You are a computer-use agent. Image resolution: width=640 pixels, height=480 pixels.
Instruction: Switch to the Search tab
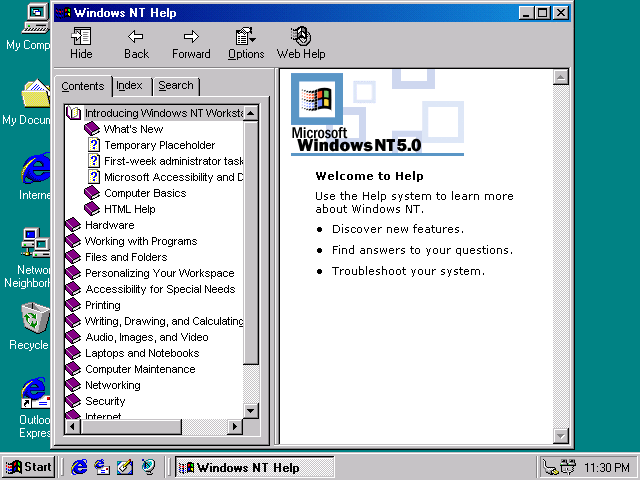click(176, 86)
